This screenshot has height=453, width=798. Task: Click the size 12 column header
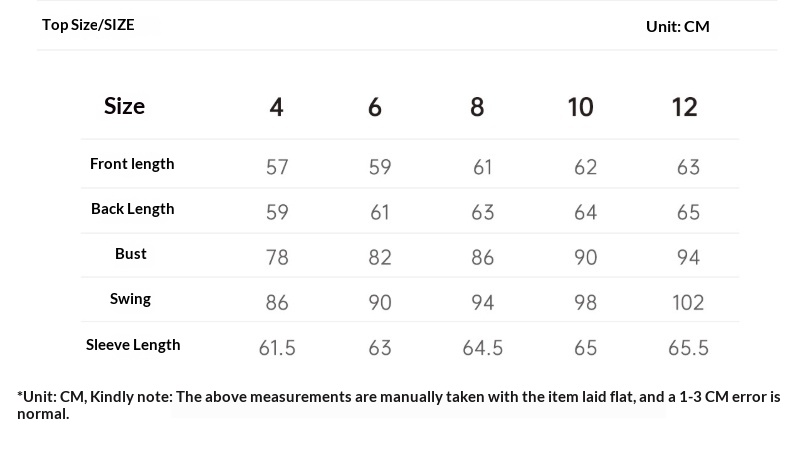coord(684,107)
